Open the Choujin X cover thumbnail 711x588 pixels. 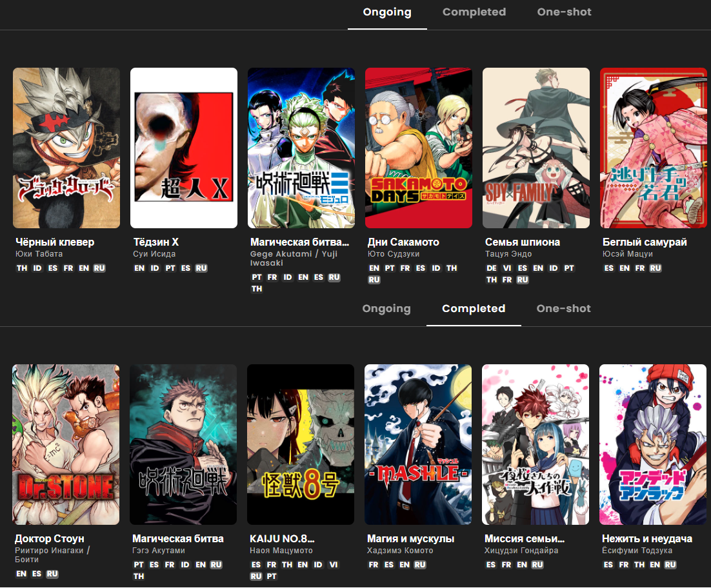[184, 148]
